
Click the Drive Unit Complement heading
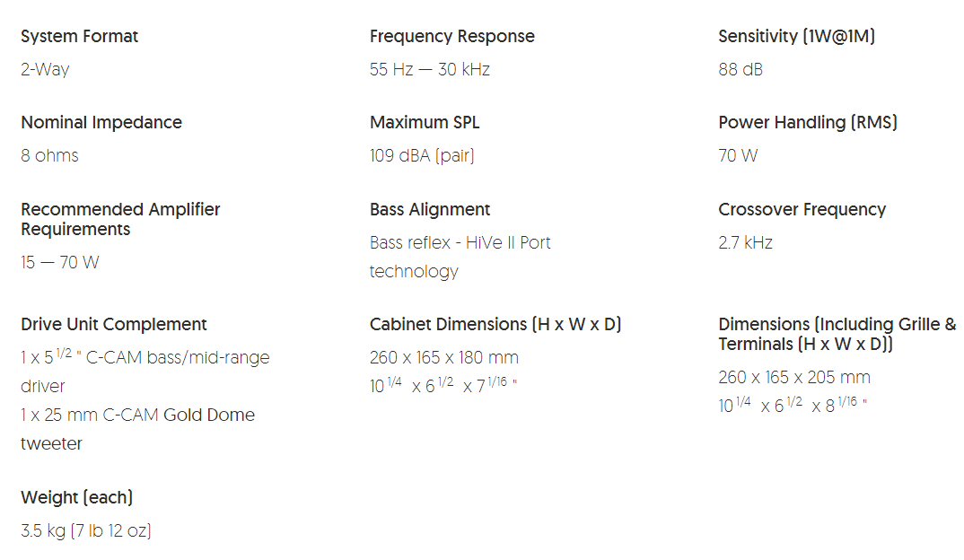[x=114, y=325]
